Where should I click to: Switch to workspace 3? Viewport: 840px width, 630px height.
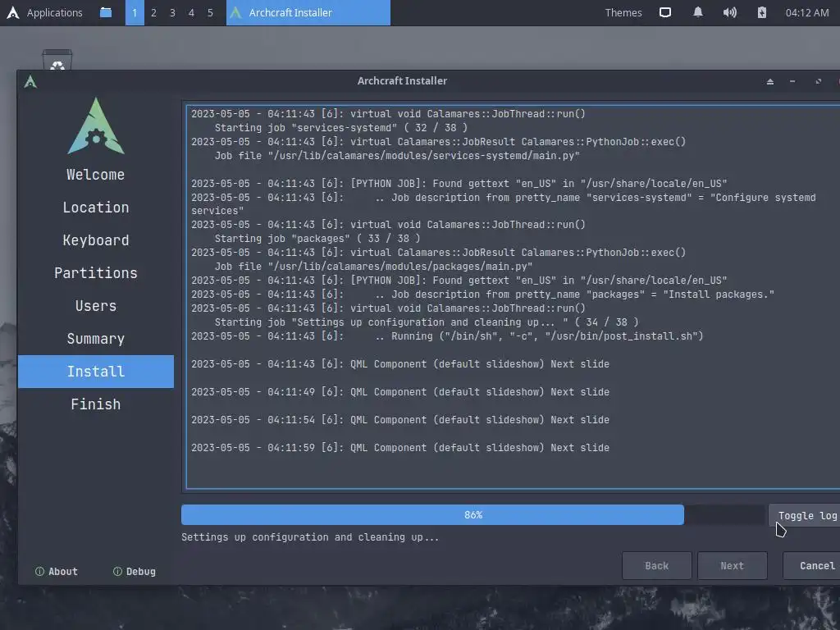click(x=172, y=12)
